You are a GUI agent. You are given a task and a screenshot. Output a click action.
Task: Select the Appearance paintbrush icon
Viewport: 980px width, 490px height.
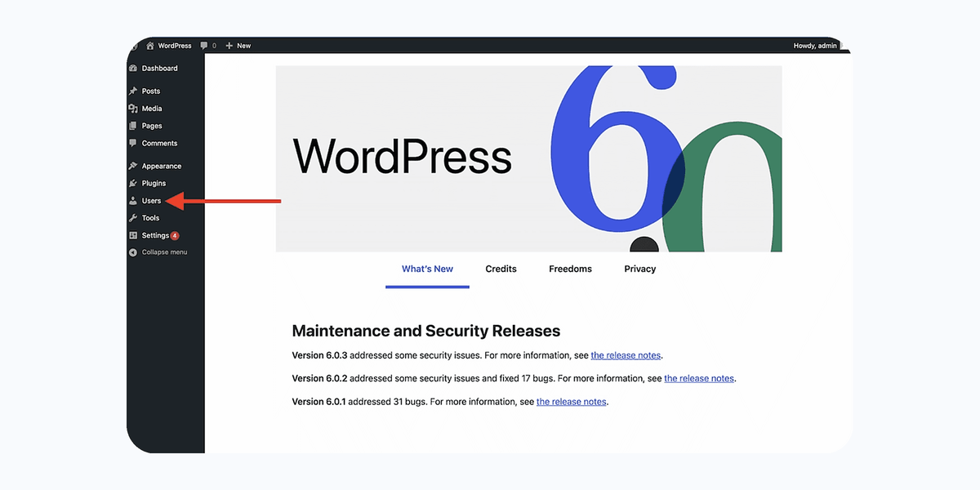[x=133, y=166]
